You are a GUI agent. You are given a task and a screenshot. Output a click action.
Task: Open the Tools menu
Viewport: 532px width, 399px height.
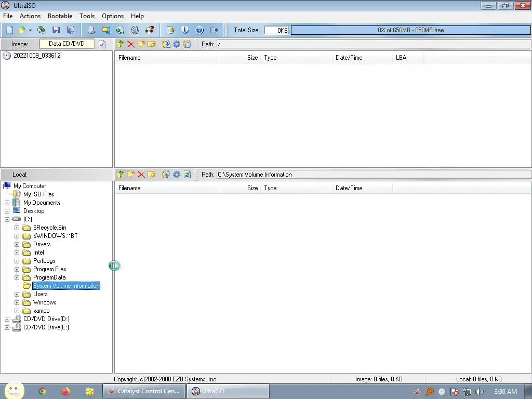click(x=87, y=16)
